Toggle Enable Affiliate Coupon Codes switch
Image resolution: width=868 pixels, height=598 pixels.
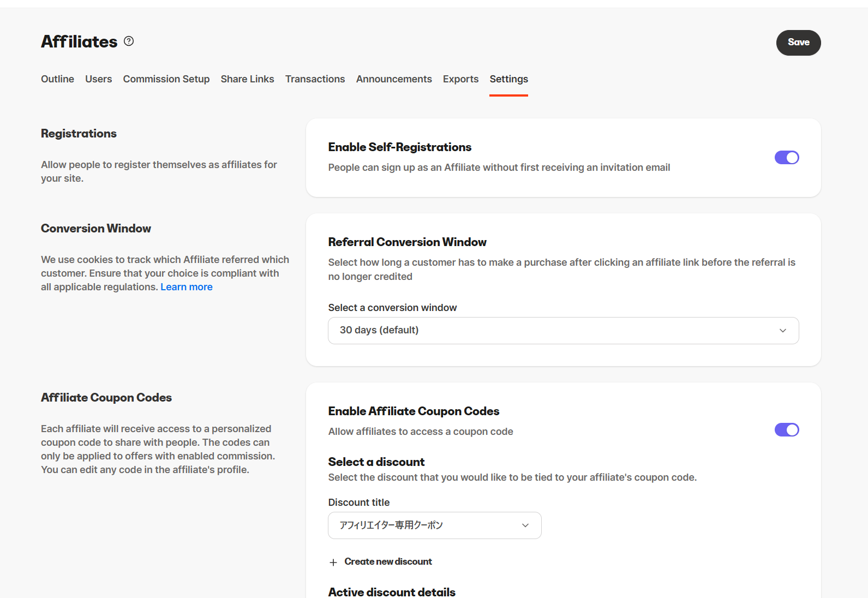click(x=786, y=430)
